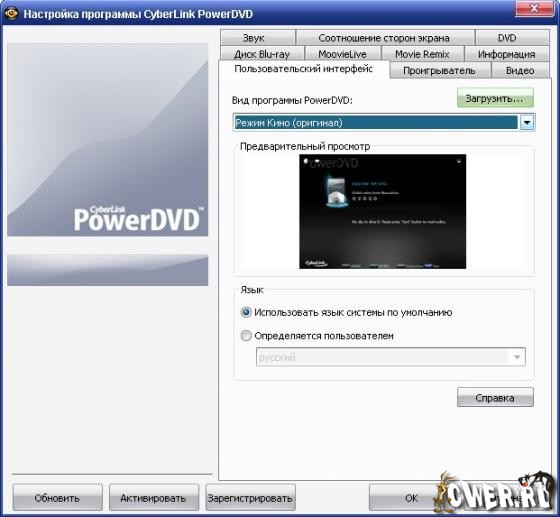Open the Соотношение сторон экрана tab
This screenshot has height=517, width=560.
tap(385, 38)
